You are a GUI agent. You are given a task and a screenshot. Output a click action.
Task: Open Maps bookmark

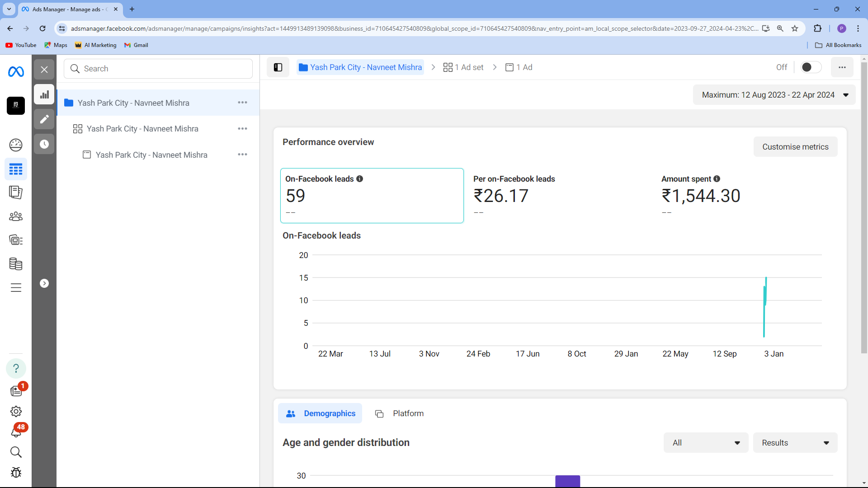coord(56,45)
